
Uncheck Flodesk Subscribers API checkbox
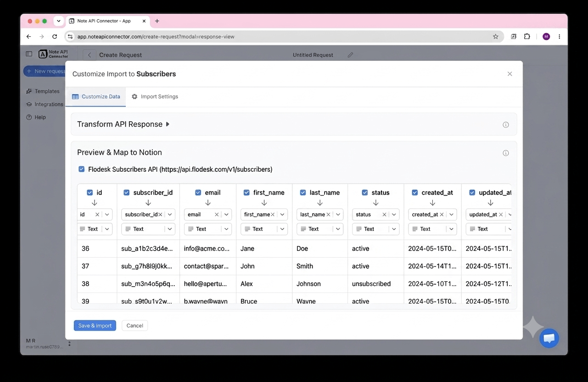[x=81, y=169]
